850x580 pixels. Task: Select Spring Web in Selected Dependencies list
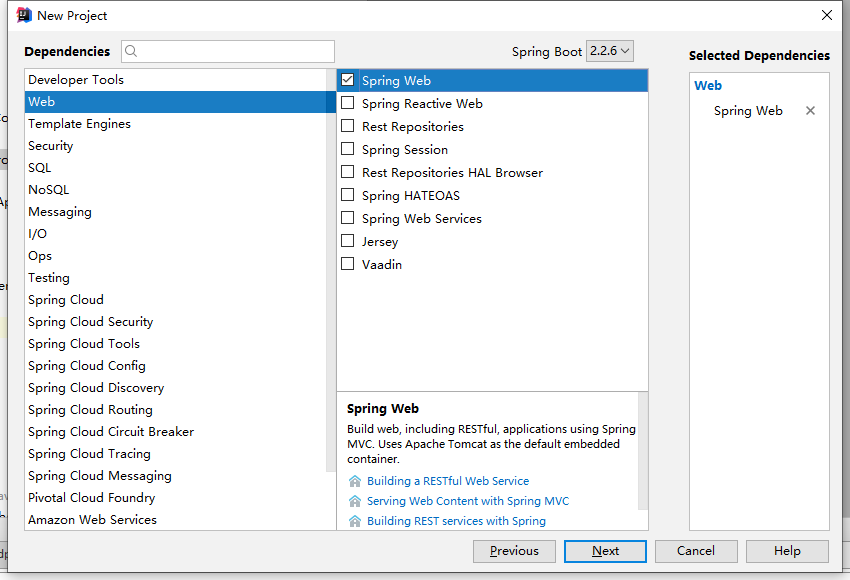point(748,111)
